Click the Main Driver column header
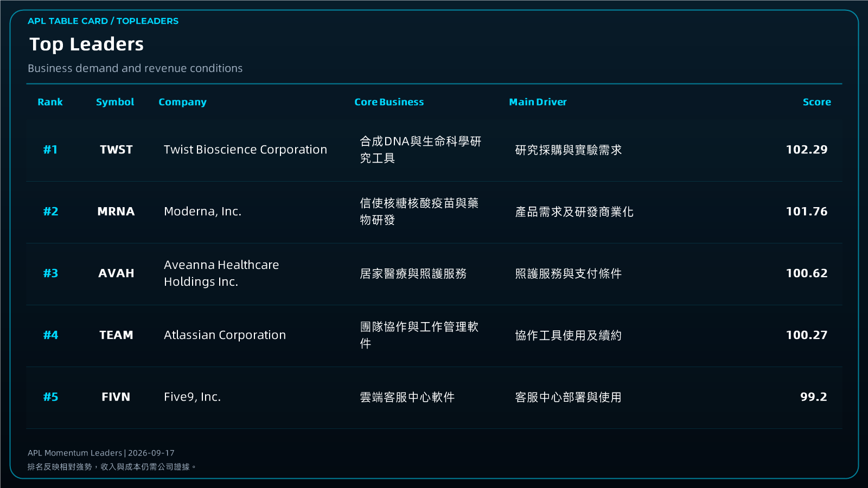 [x=538, y=102]
